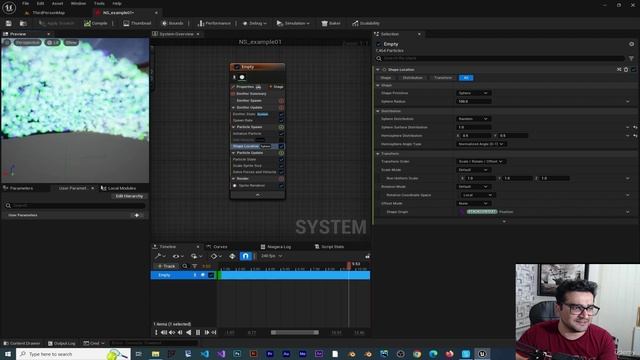The height and width of the screenshot is (360, 640).
Task: Select the Solve Forces and Velocity module
Action: 255,172
